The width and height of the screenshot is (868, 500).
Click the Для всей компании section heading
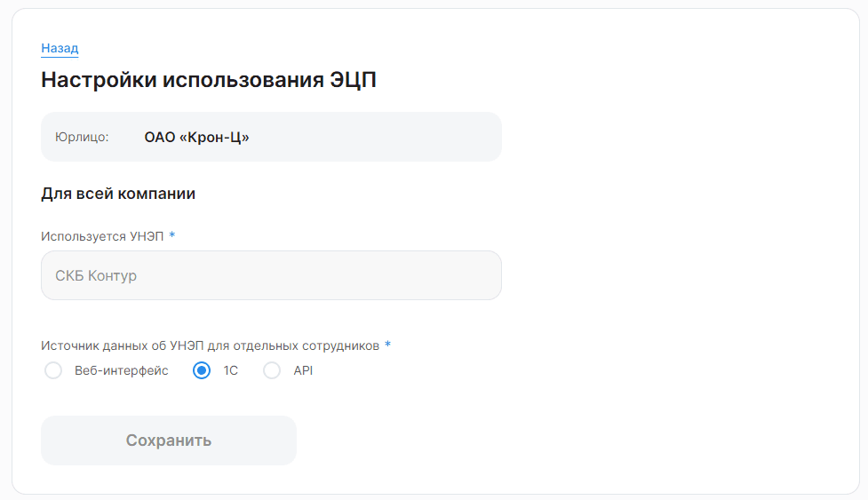coord(118,194)
